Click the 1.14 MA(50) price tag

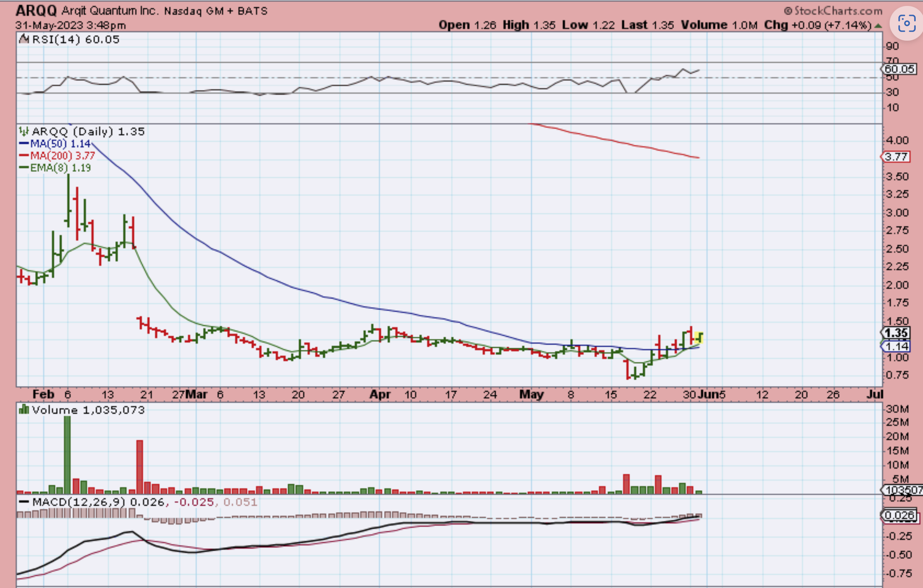pos(896,346)
